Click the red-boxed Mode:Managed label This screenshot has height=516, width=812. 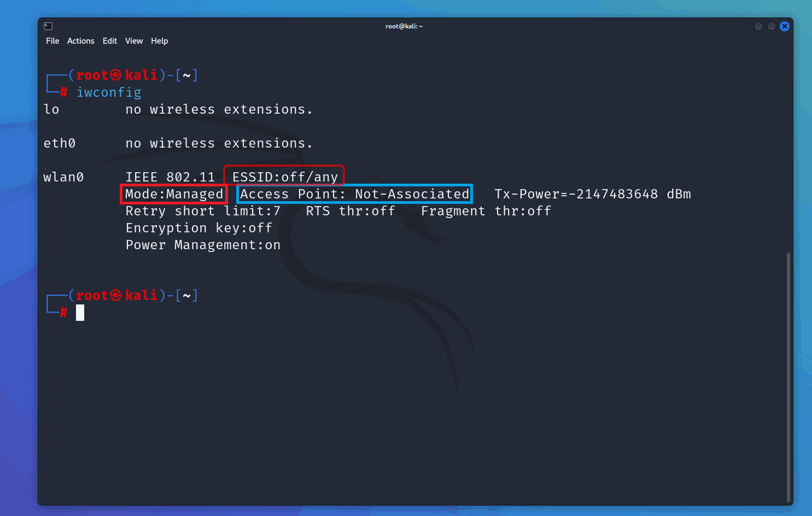click(x=173, y=193)
